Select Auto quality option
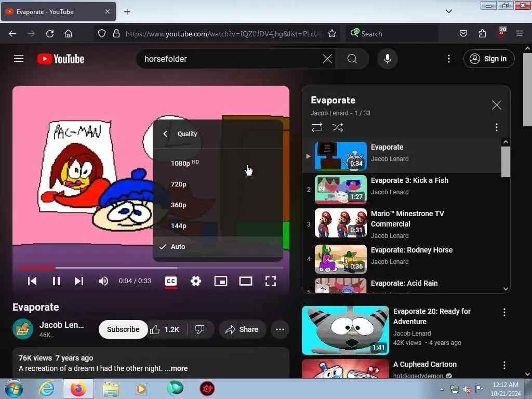The height and width of the screenshot is (399, 532). coord(218,247)
